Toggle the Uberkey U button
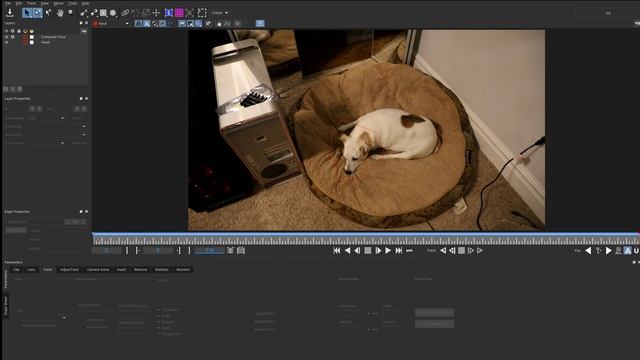This screenshot has width=640, height=360. pos(636,251)
